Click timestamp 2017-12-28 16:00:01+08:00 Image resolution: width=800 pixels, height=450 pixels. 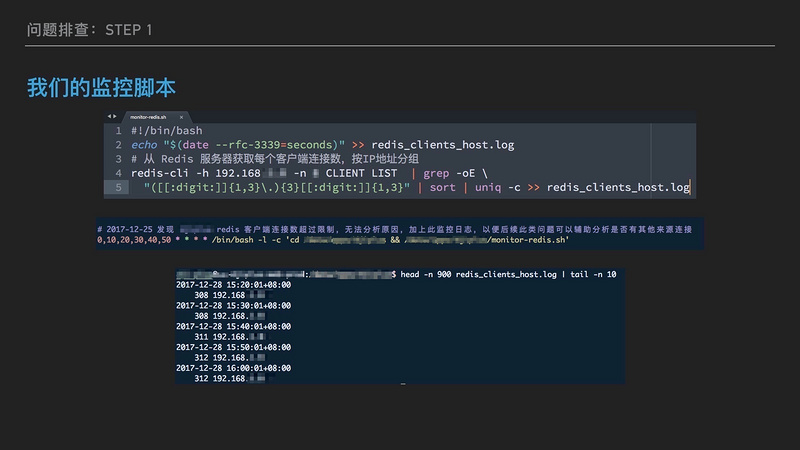tap(234, 368)
